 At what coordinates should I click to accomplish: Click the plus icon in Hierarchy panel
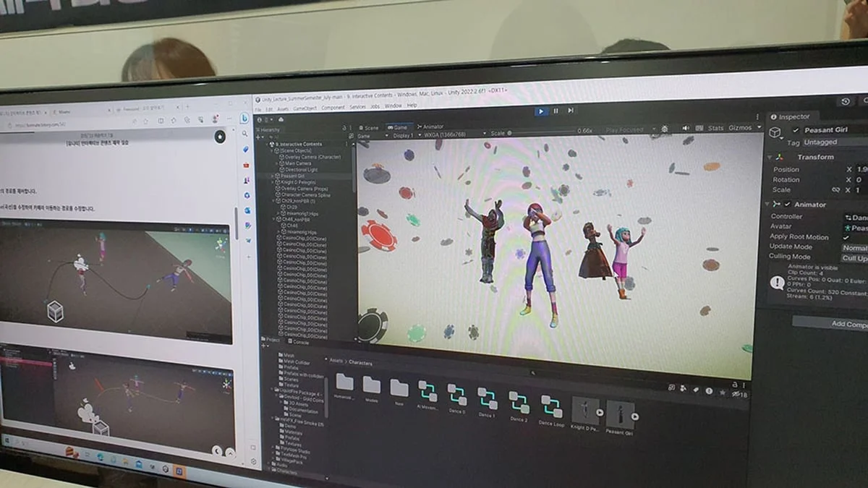point(258,137)
